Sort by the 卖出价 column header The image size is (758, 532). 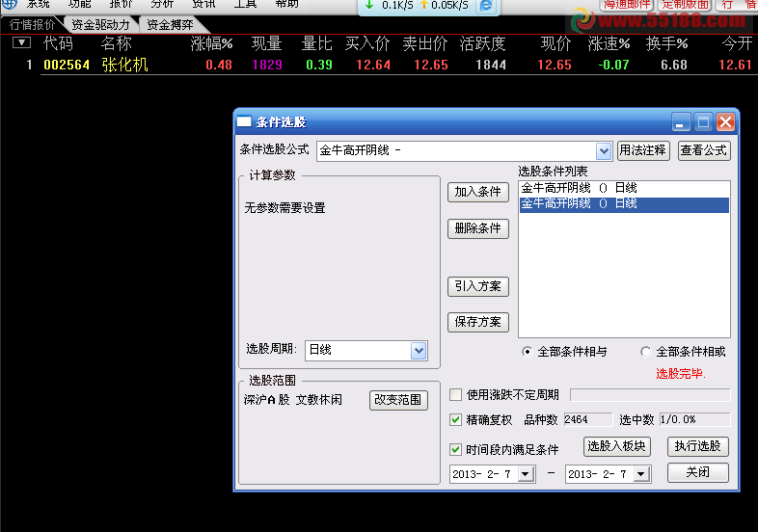point(425,44)
